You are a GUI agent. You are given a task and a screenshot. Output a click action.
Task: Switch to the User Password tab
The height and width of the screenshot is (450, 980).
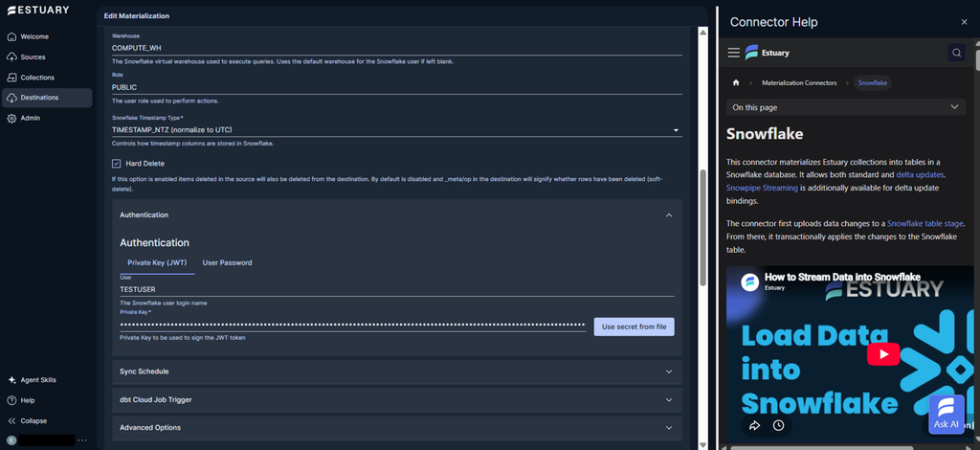coord(228,263)
